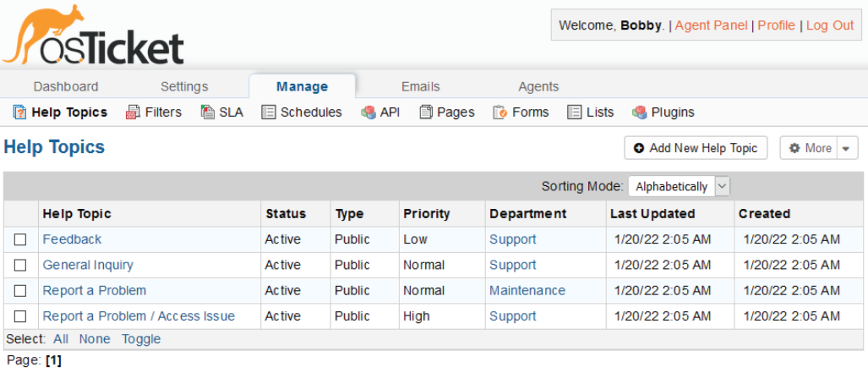The width and height of the screenshot is (868, 373).
Task: Click Active status in Feedback row
Action: 283,239
